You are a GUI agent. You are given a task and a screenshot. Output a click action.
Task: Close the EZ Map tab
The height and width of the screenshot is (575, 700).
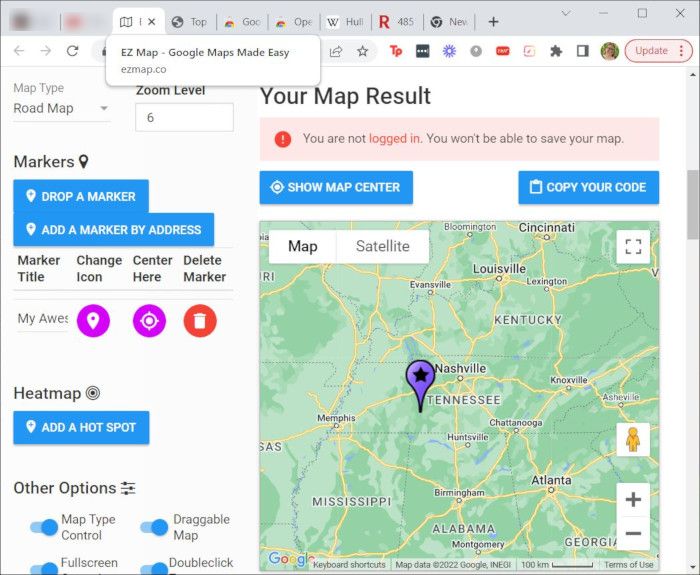click(152, 21)
